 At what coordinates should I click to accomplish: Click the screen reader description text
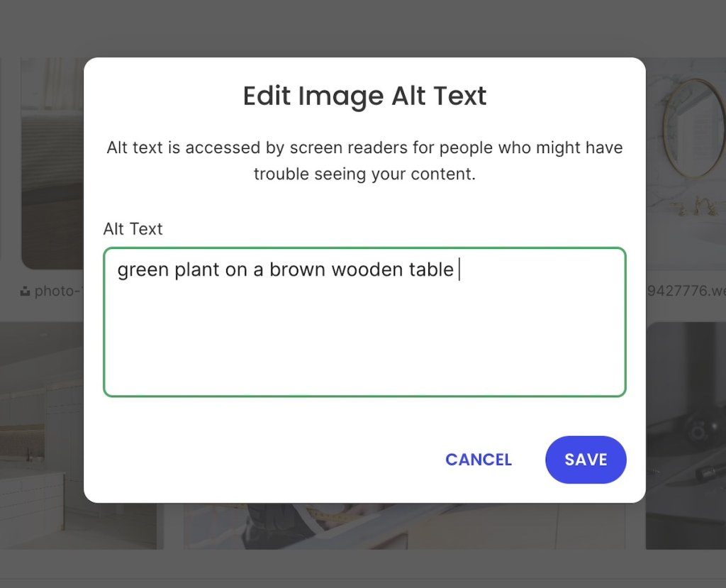364,160
